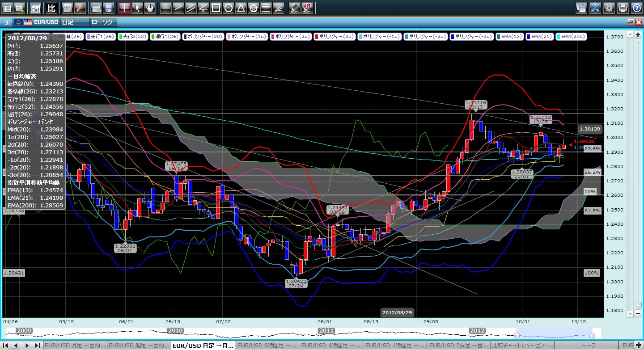Select the hand pan tool
This screenshot has height=350, width=644.
(x=149, y=8)
